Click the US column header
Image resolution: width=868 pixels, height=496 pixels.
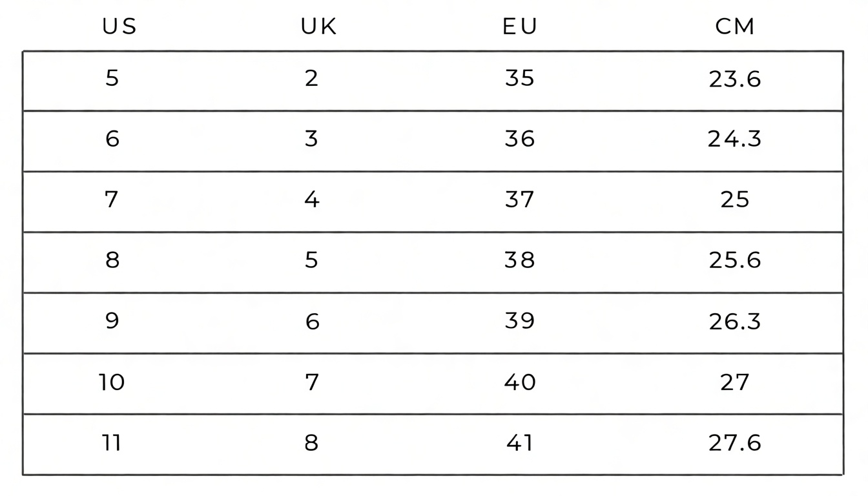click(x=119, y=26)
